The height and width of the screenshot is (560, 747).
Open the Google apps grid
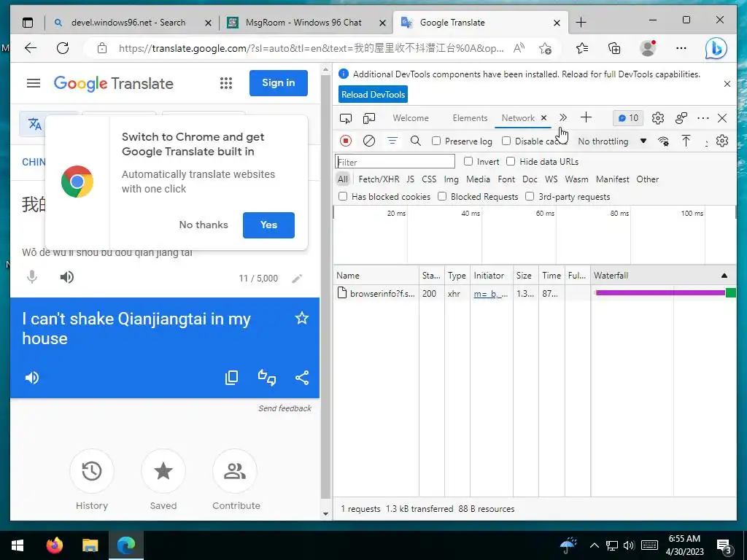click(x=226, y=83)
